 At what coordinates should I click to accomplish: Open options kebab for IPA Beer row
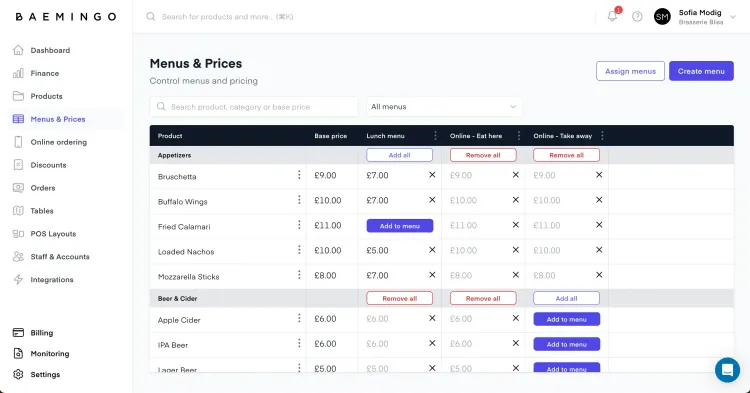point(299,343)
